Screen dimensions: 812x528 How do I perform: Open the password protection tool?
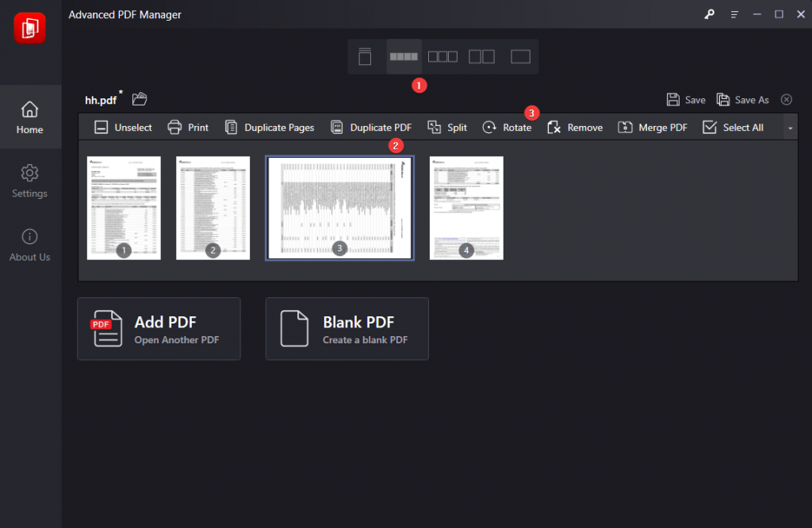[x=708, y=14]
